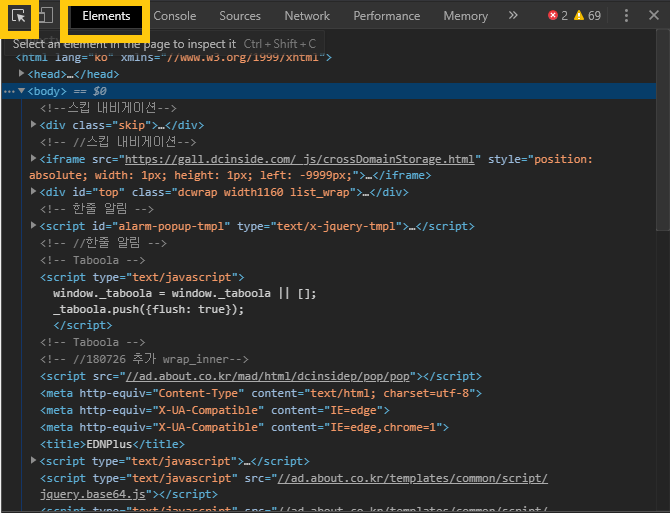Collapse the body element node

21,91
